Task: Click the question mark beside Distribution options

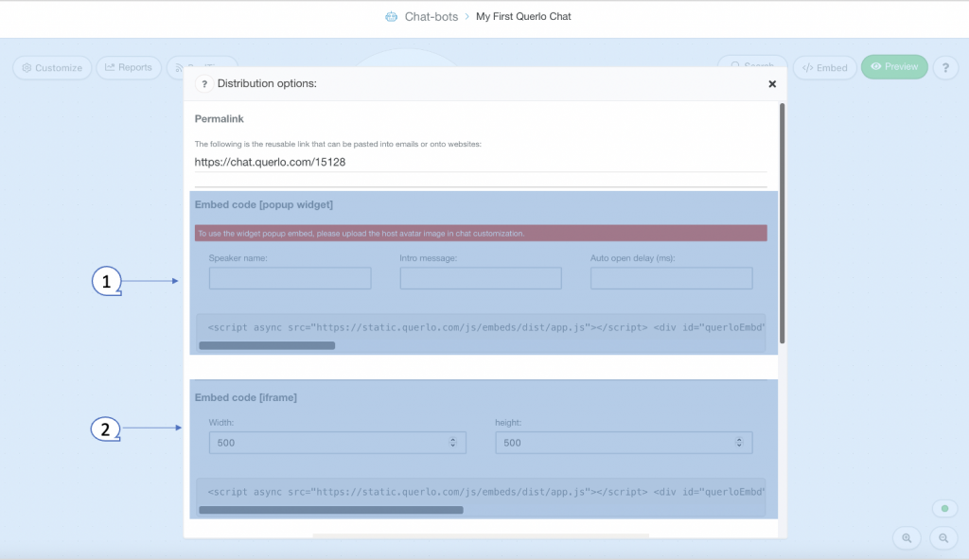Action: pyautogui.click(x=204, y=83)
